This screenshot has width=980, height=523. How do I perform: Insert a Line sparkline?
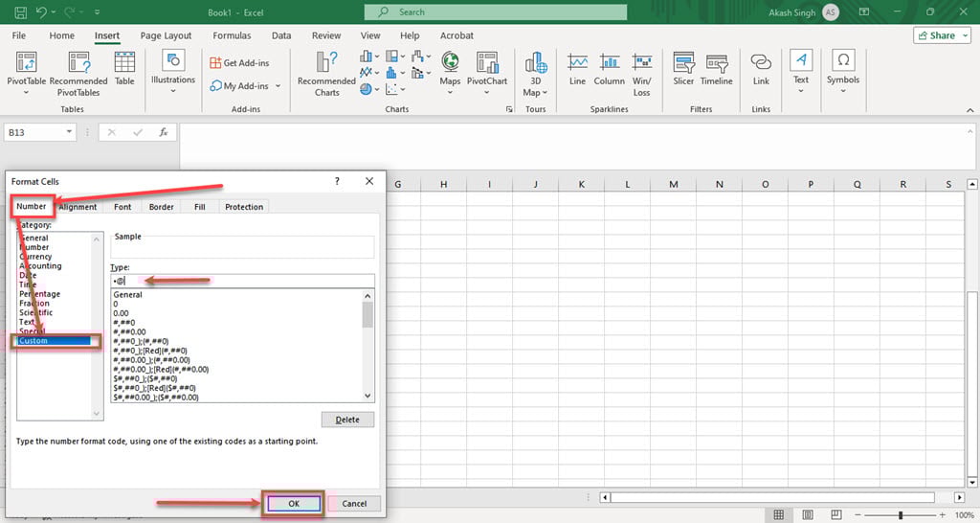point(577,69)
